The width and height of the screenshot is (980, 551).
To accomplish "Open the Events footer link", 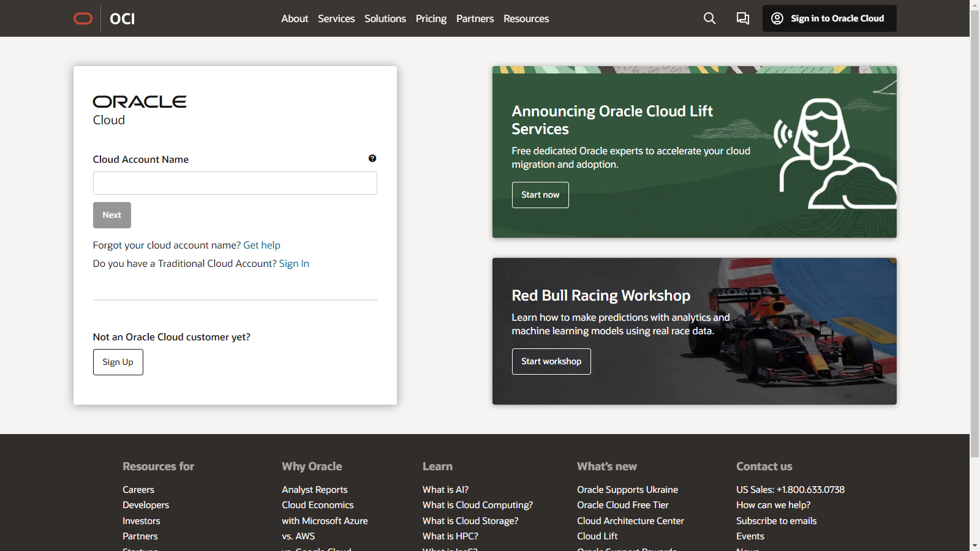I will pyautogui.click(x=750, y=536).
